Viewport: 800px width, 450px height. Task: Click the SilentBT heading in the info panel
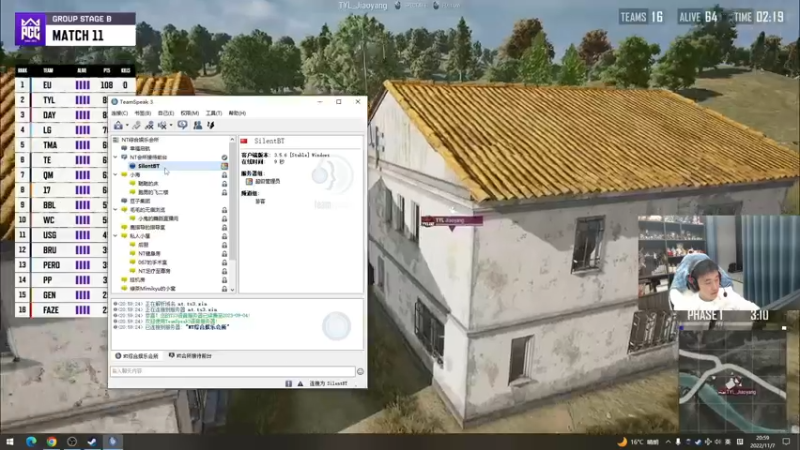(269, 141)
